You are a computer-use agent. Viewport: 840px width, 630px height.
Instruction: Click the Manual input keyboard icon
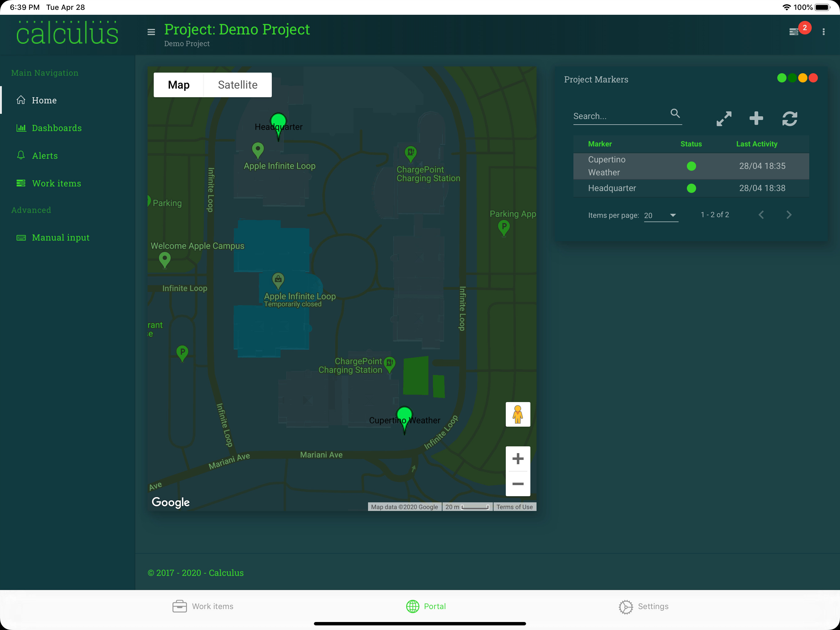point(21,237)
